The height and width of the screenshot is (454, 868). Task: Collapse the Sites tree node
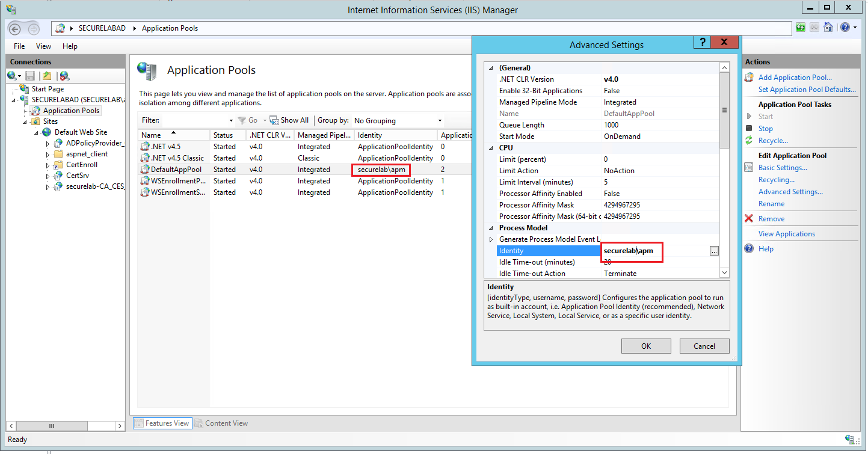(25, 121)
